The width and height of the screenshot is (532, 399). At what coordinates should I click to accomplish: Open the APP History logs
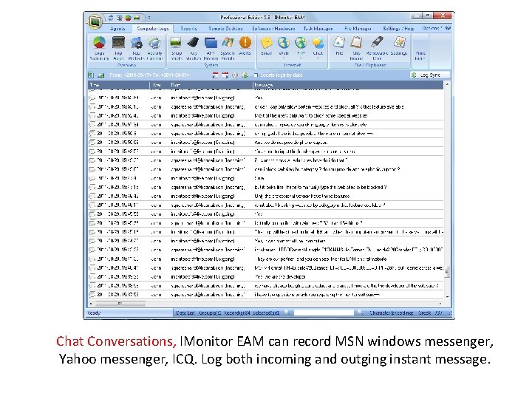coord(211,48)
